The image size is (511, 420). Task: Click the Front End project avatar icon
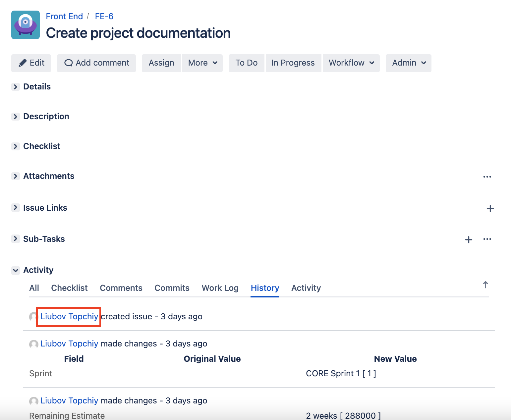click(26, 25)
